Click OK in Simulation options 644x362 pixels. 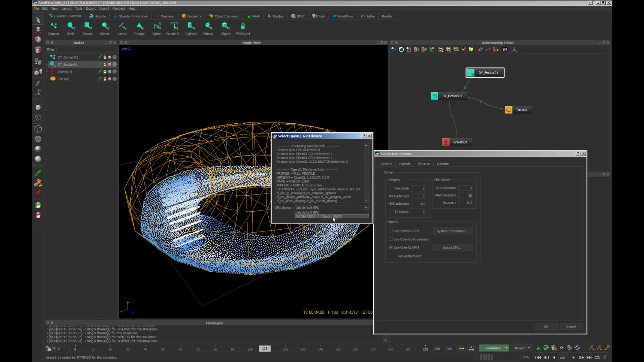546,327
